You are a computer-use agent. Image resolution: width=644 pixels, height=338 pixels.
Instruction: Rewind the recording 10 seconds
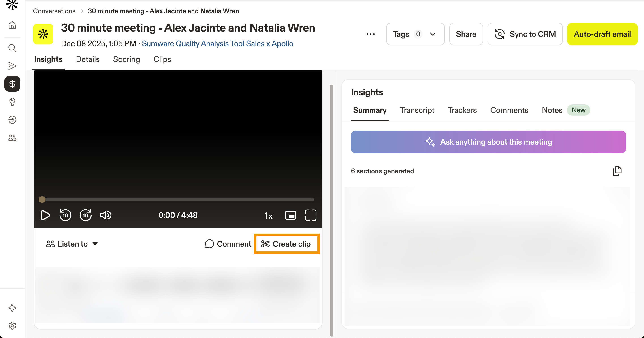(65, 215)
